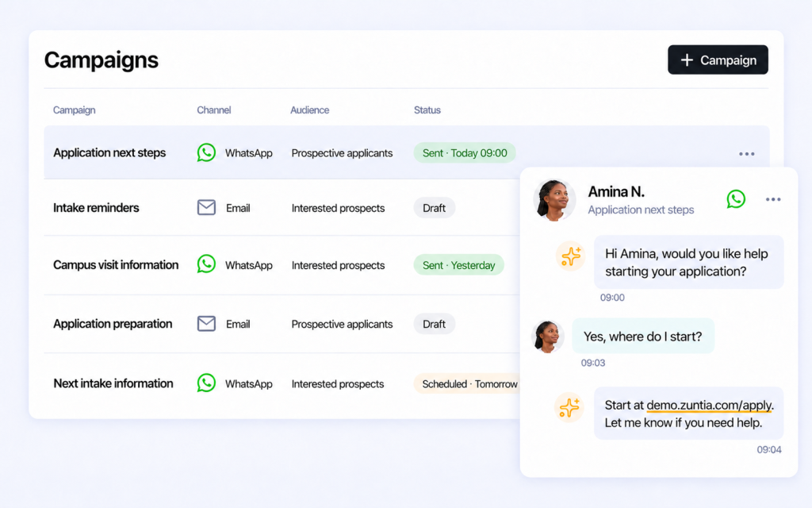812x508 pixels.
Task: Open Amina N. profile photo in chat header
Action: coord(554,200)
